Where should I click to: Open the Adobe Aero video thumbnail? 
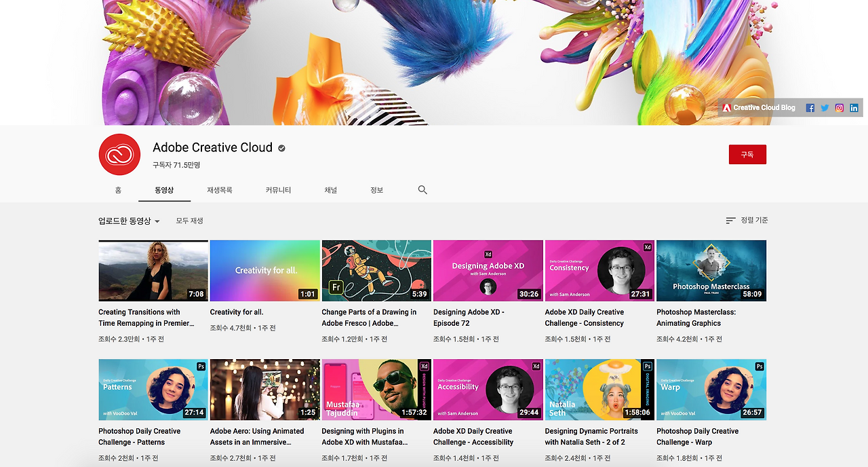coord(265,390)
